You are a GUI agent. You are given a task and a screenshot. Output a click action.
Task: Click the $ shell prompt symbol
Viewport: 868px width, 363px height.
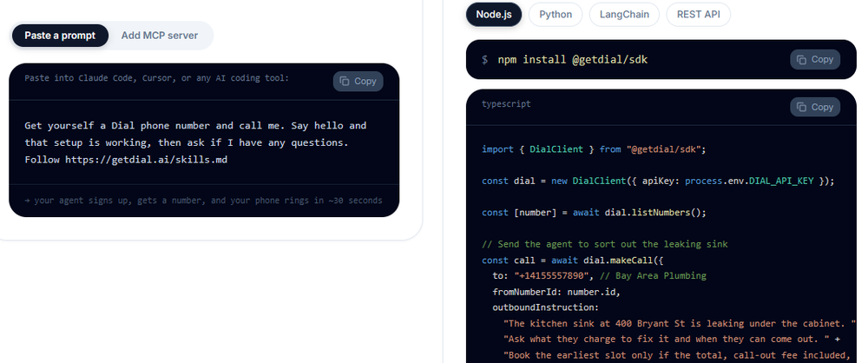point(485,59)
